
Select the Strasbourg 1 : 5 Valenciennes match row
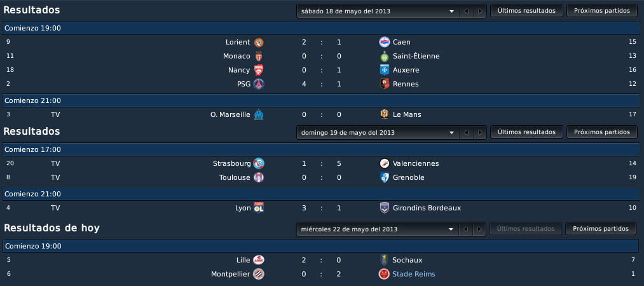321,163
